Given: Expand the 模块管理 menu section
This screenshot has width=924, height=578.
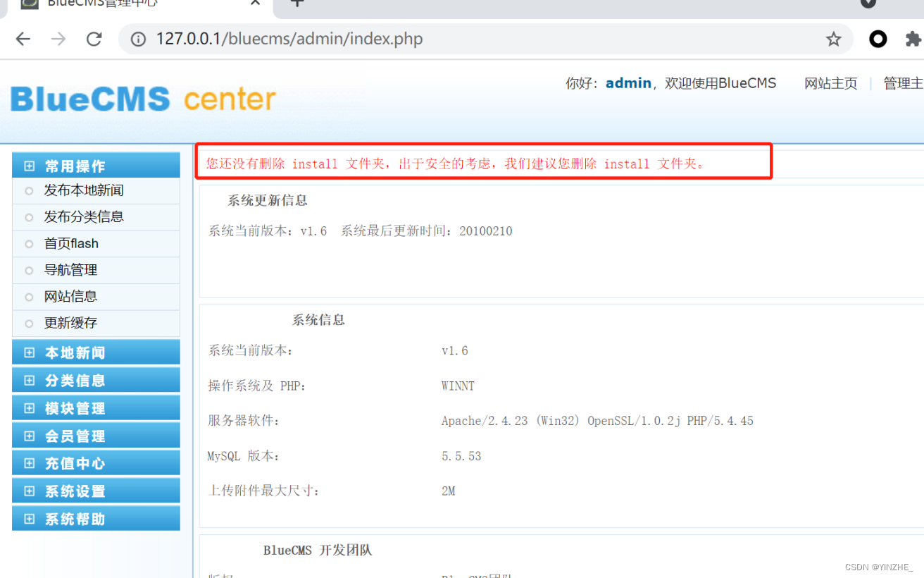Looking at the screenshot, I should [x=96, y=408].
